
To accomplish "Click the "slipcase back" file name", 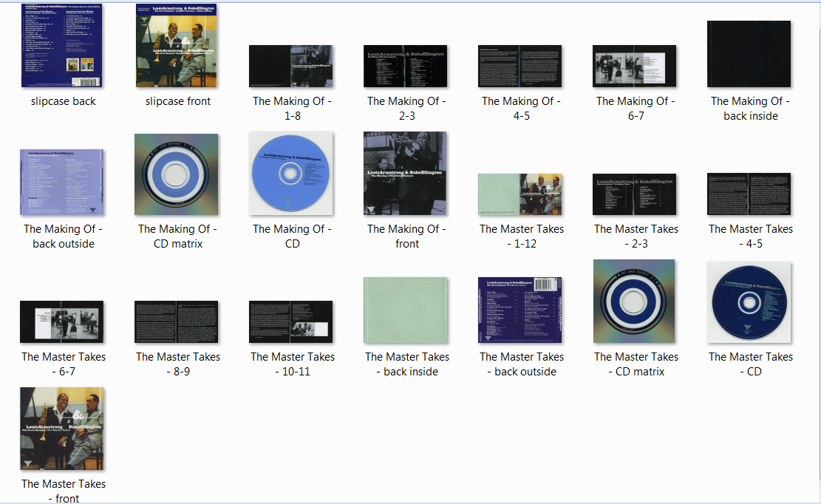I will [x=64, y=101].
